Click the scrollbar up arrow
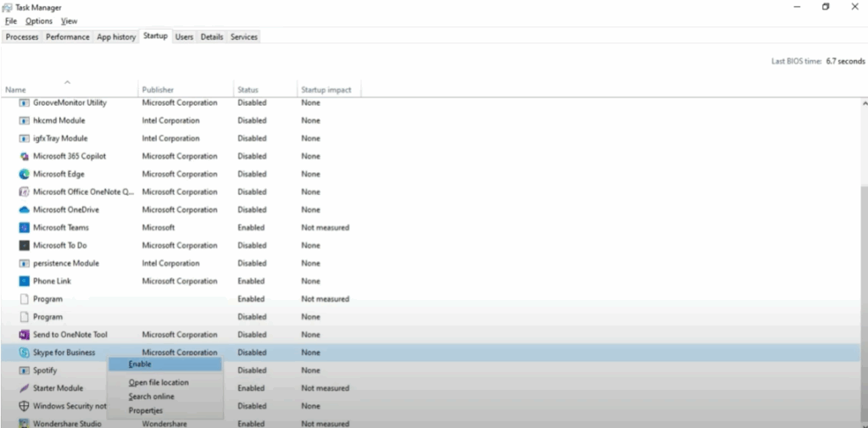Image resolution: width=868 pixels, height=428 pixels. 864,103
